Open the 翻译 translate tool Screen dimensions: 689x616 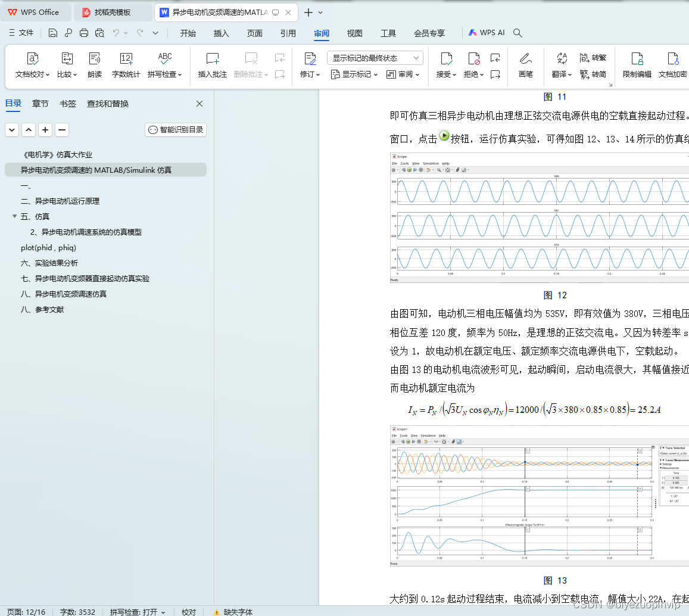click(562, 65)
